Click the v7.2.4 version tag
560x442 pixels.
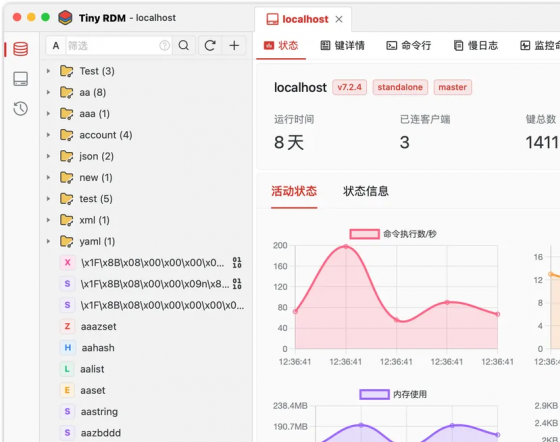[x=349, y=87]
